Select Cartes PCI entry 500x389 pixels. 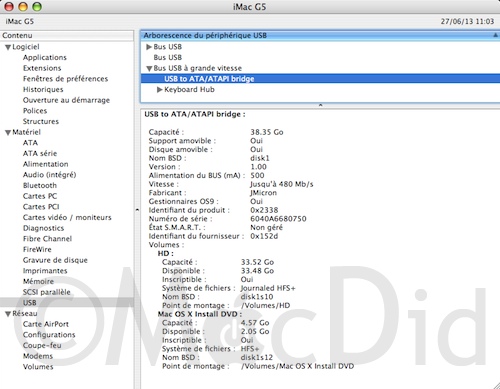pyautogui.click(x=41, y=207)
